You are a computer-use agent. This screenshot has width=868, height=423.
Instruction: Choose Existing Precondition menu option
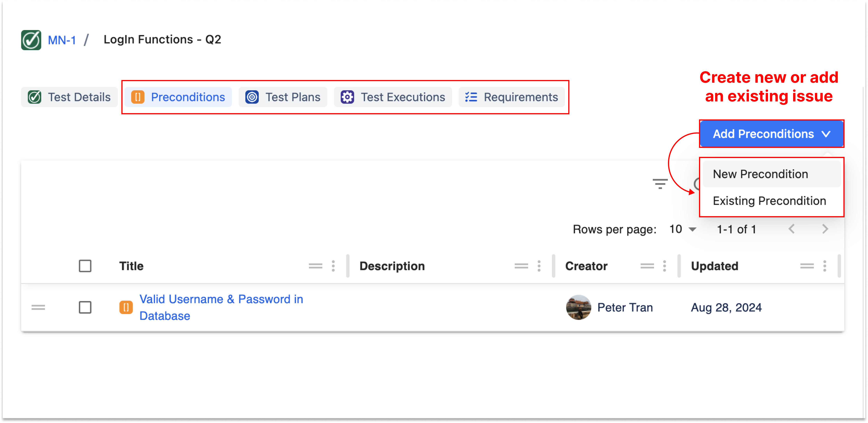[769, 201]
